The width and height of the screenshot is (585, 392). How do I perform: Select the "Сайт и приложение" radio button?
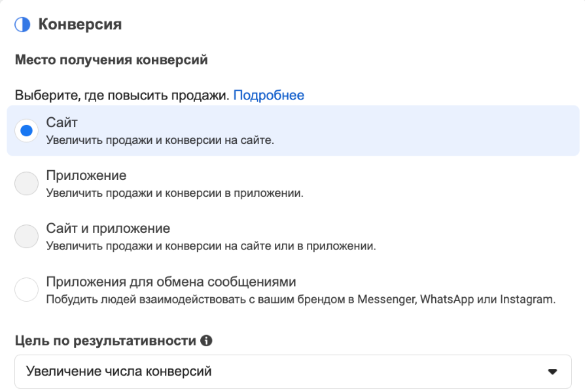click(25, 236)
